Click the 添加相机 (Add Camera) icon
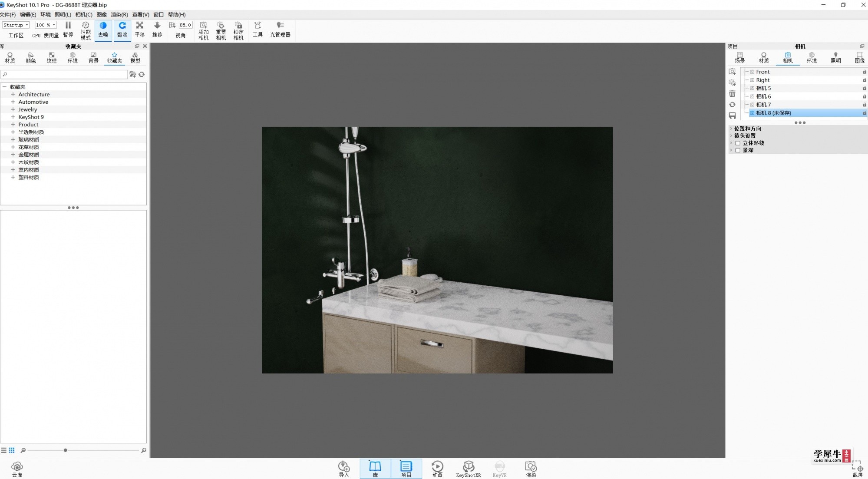This screenshot has height=479, width=868. 204,29
